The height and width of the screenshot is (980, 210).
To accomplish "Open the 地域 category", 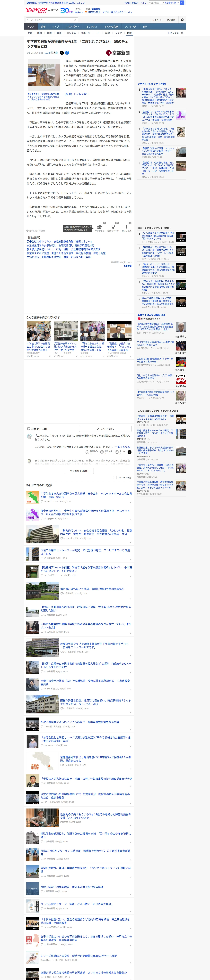I will [x=129, y=33].
